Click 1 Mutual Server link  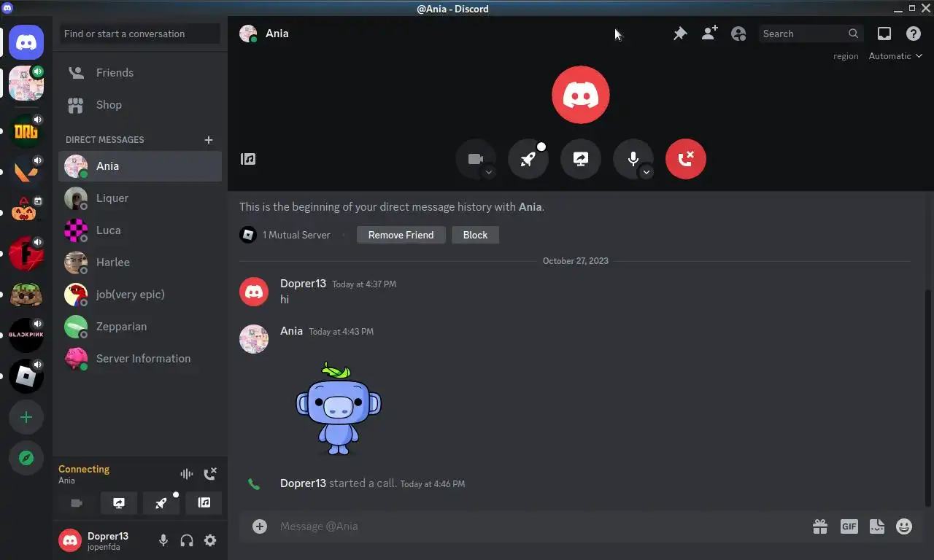pos(285,235)
